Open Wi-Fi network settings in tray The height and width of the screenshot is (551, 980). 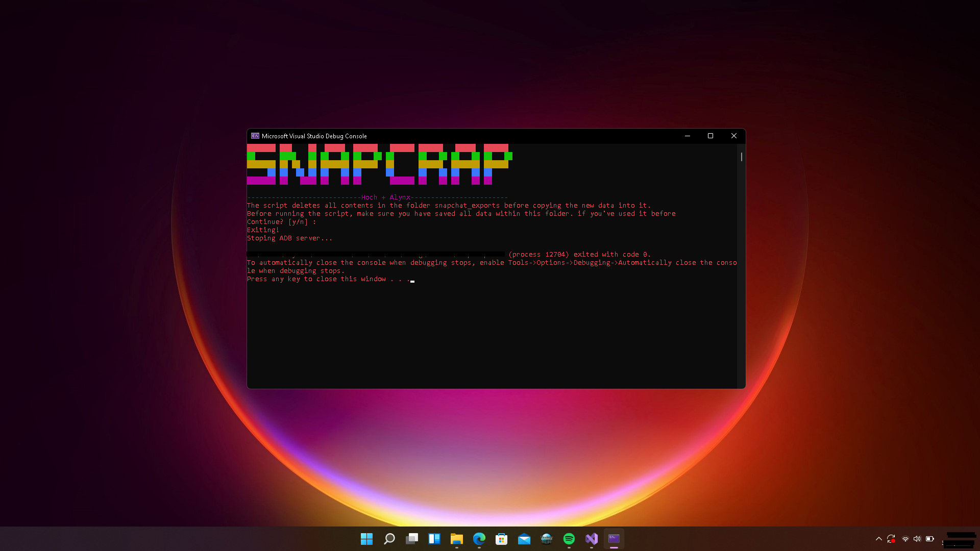click(905, 539)
